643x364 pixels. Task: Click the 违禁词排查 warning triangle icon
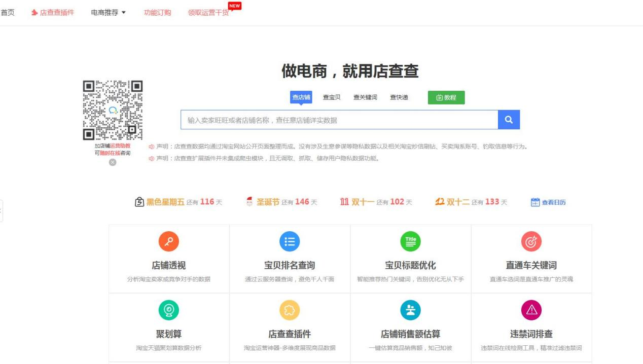point(531,310)
